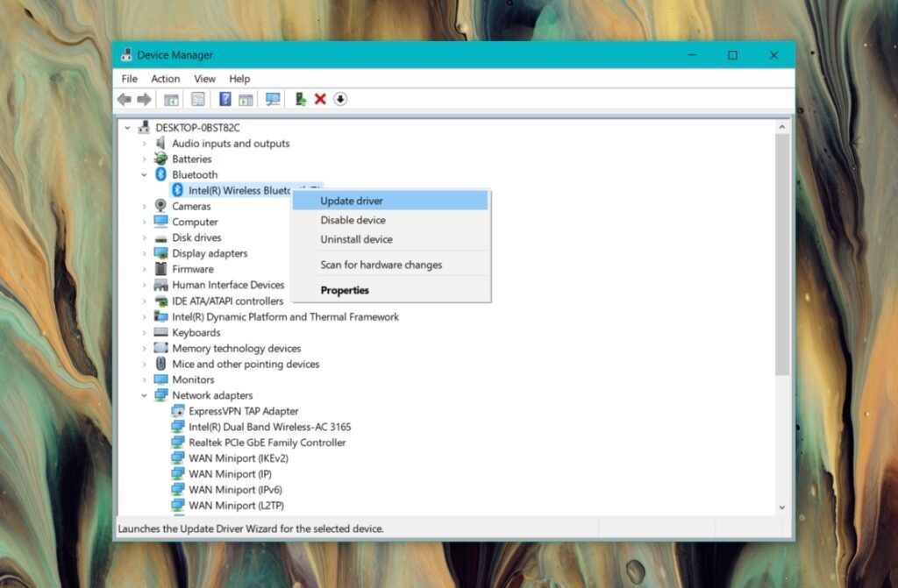Click the Scan for hardware changes toolbar icon
This screenshot has height=588, width=898.
tap(273, 98)
